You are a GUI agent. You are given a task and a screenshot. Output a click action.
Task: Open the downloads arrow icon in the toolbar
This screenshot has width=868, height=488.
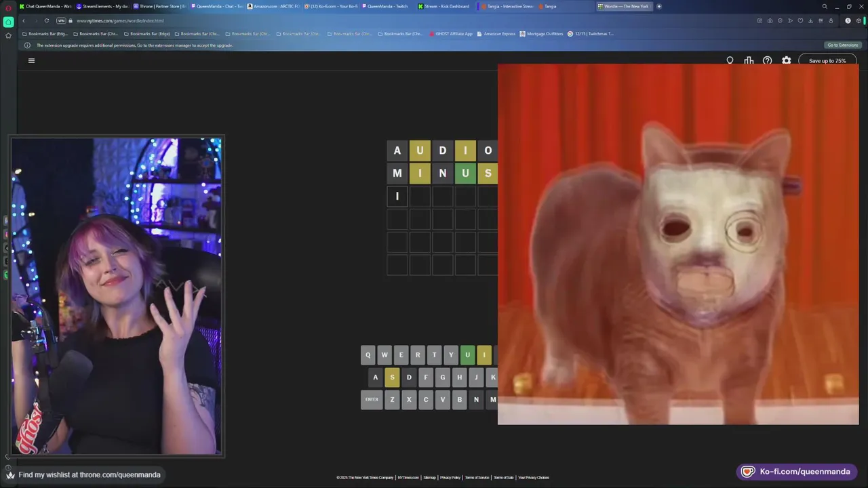(810, 20)
